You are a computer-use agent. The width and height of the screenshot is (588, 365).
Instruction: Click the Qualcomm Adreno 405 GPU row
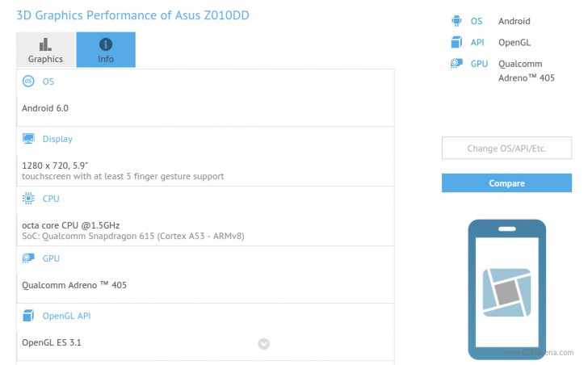(74, 284)
